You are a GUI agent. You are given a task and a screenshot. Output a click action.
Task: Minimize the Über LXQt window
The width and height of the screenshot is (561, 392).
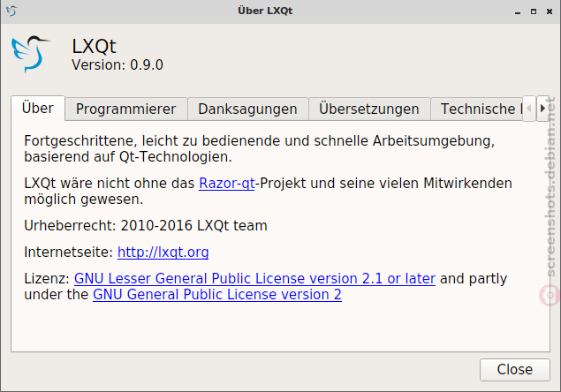pos(518,11)
